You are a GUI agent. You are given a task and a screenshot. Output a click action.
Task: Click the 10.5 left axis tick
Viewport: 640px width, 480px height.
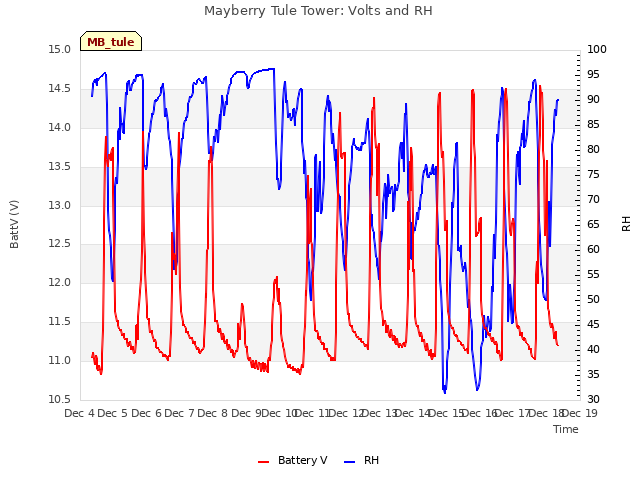60,399
